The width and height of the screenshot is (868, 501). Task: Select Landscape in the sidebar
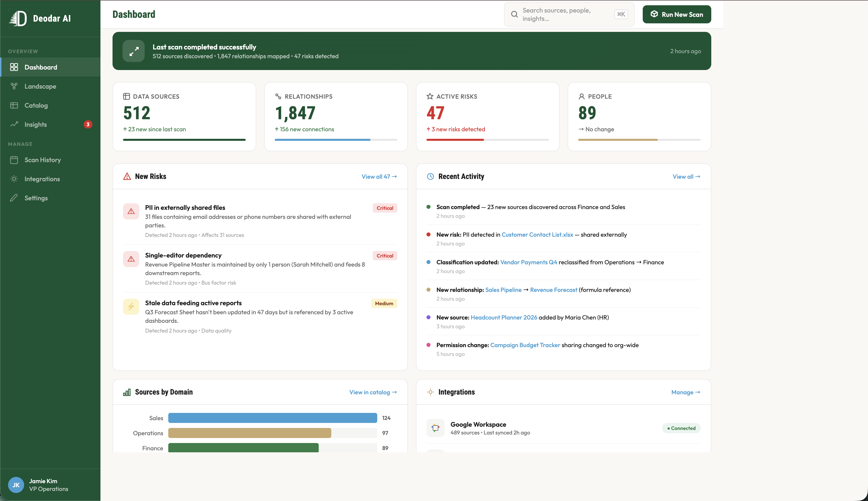coord(40,86)
